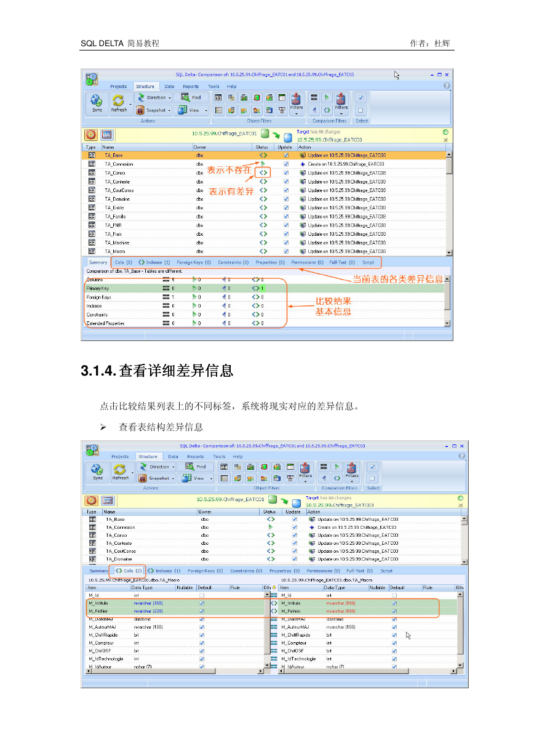534x756 pixels.
Task: Click the Action column header in the lower window
Action: click(383, 512)
